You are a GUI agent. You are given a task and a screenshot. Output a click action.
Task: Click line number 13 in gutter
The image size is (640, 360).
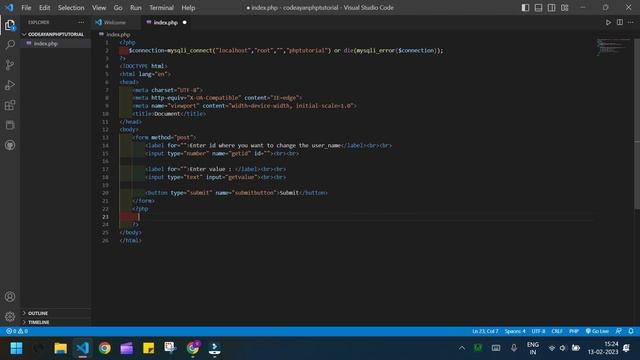(x=105, y=138)
